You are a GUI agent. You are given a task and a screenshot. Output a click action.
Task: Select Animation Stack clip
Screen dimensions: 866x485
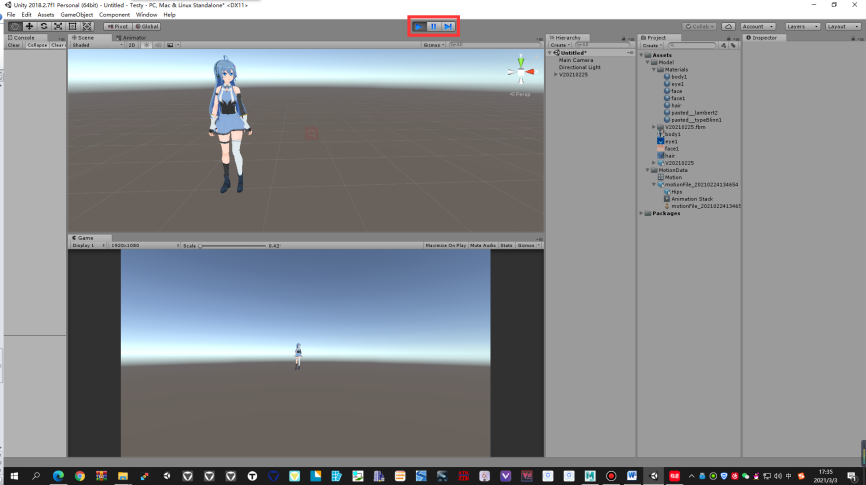[688, 199]
